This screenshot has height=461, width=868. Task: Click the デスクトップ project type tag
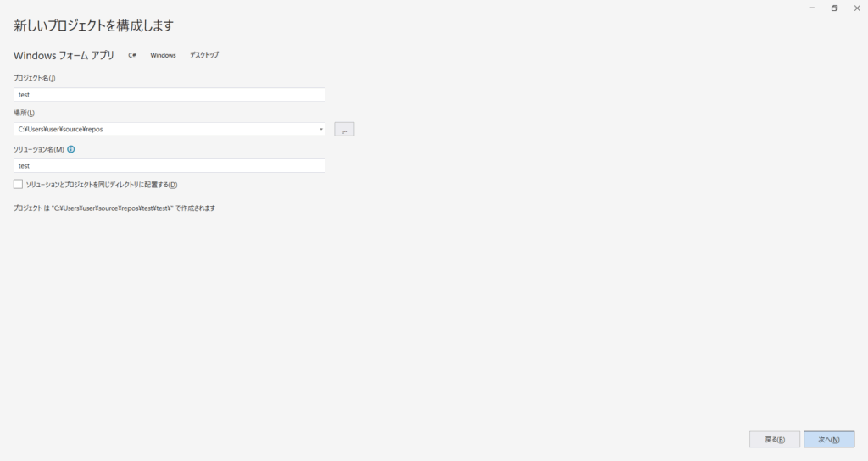coord(204,55)
